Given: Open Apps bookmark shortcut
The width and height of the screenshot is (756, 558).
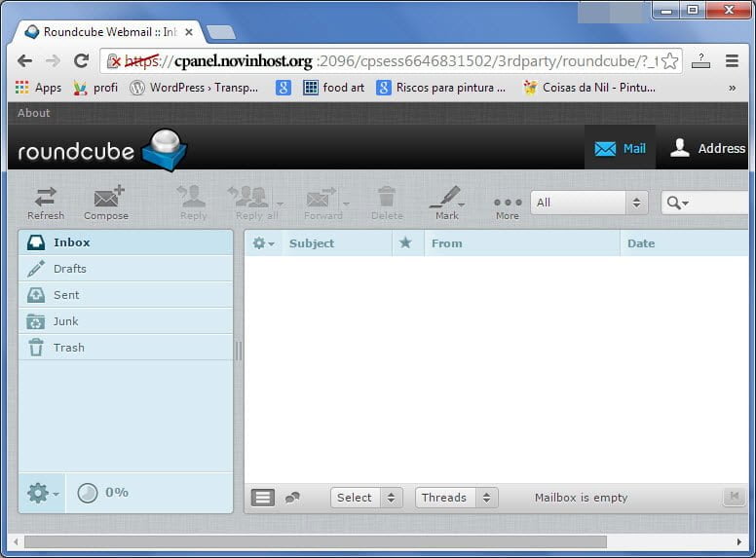Looking at the screenshot, I should (x=38, y=88).
